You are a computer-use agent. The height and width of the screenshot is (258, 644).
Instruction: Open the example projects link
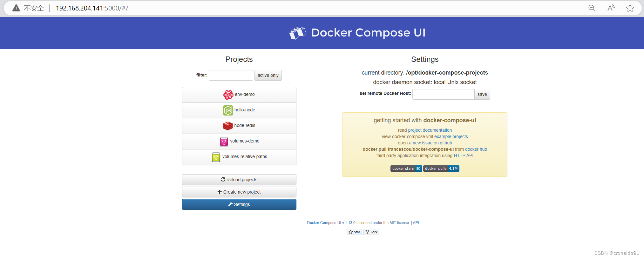pos(451,136)
